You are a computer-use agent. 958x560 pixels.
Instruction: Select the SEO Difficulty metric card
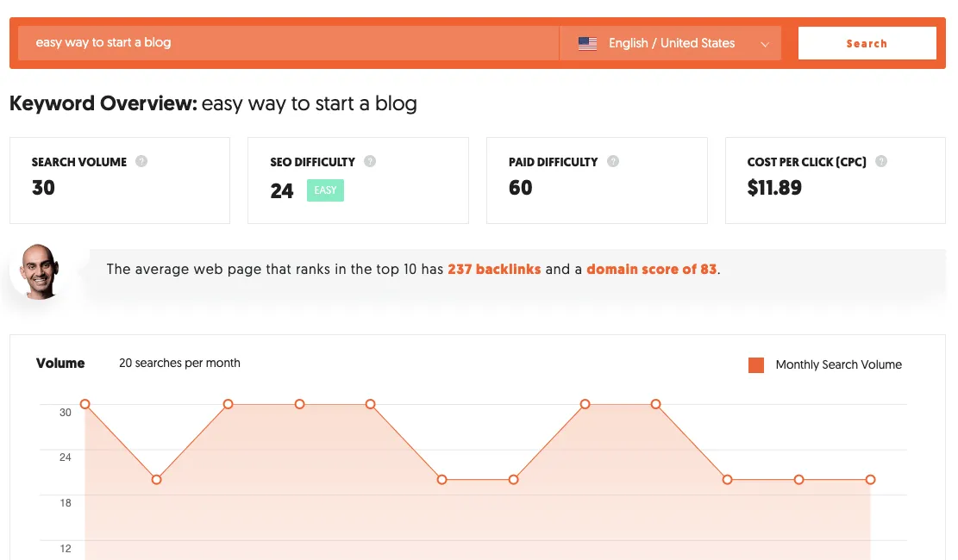358,180
